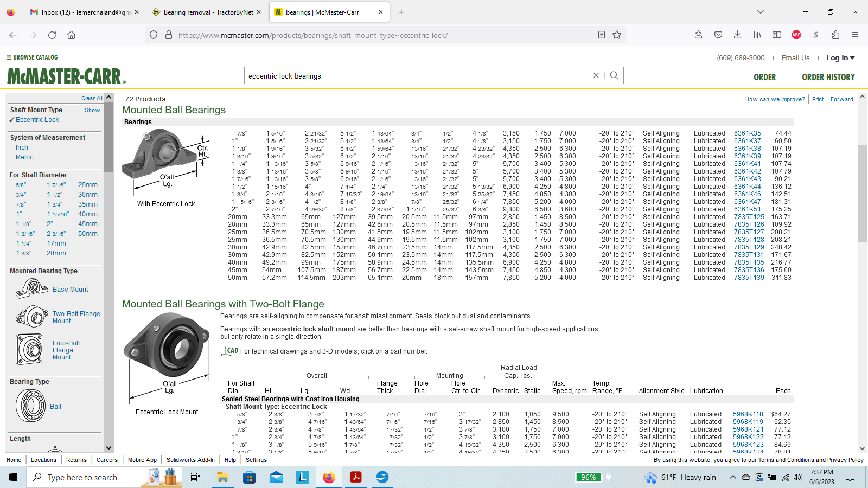
Task: Open the Order History menu item
Action: 828,77
